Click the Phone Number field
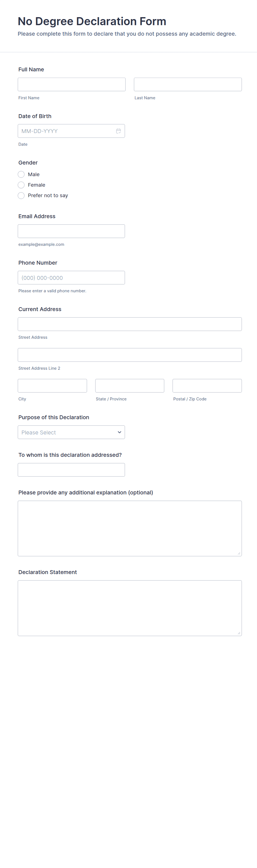Screen dimensions: 257x868 pos(71,278)
